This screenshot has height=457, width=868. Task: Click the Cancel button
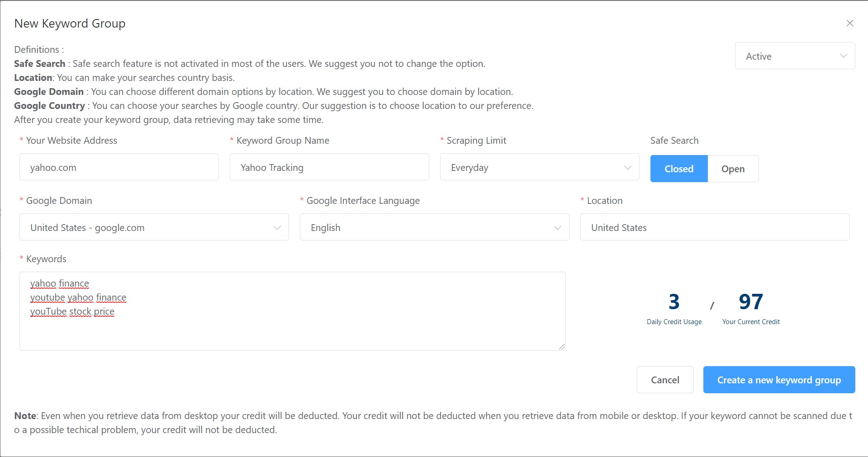(x=665, y=380)
